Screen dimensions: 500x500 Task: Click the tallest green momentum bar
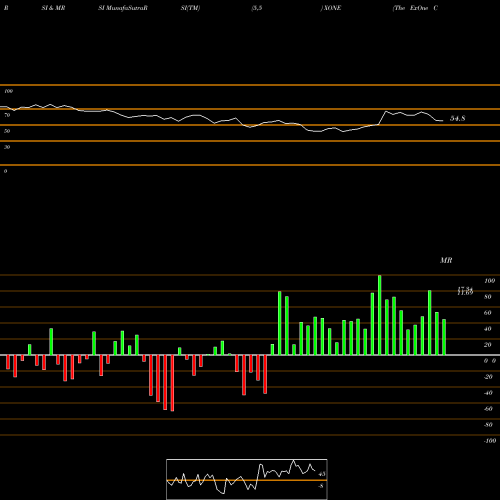coord(379,315)
